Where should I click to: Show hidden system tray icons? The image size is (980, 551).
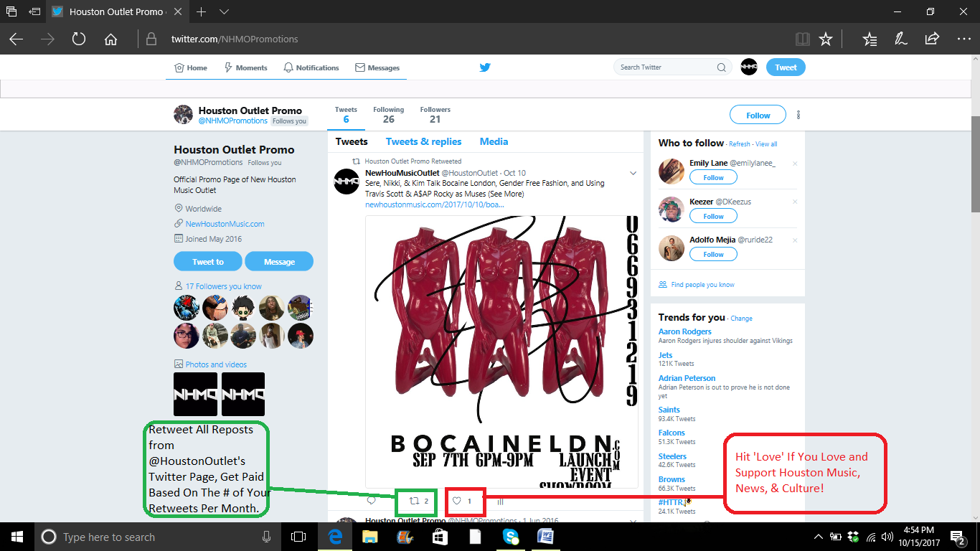click(x=819, y=537)
